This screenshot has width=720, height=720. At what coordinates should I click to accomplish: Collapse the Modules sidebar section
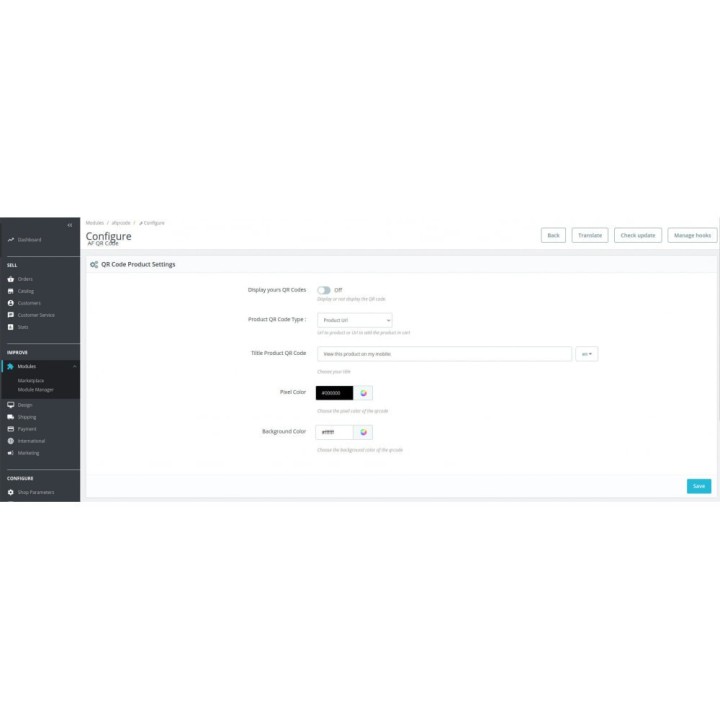tap(74, 367)
